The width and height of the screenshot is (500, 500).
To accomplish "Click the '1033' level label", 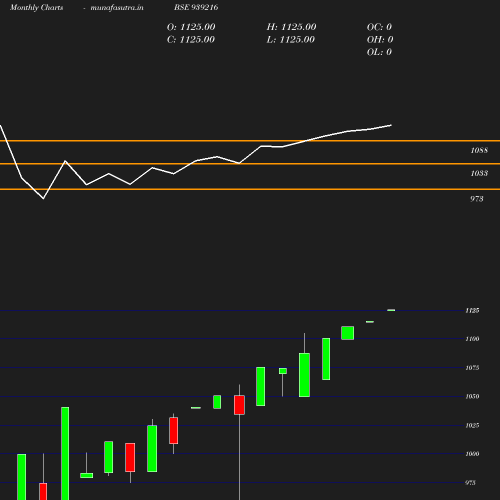I will click(479, 173).
